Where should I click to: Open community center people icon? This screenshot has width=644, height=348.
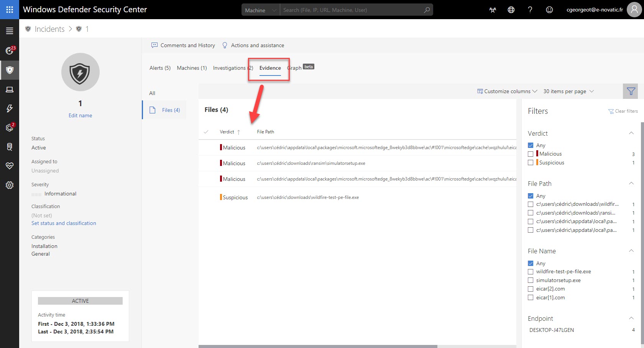(x=493, y=10)
